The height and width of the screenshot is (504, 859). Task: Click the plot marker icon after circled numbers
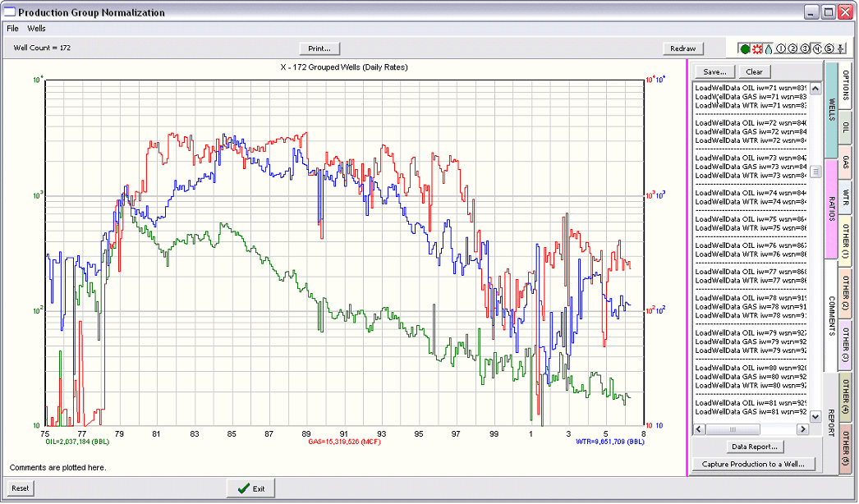coord(840,48)
